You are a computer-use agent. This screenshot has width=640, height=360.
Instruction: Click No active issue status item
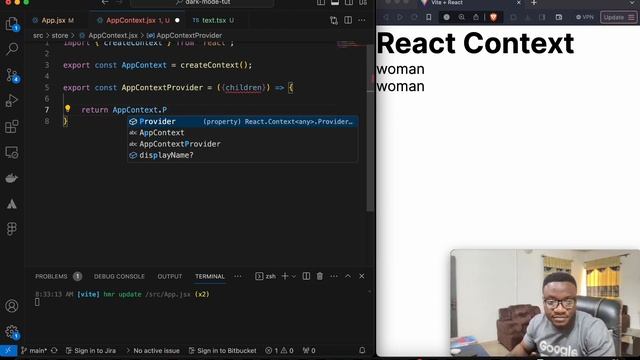153,350
